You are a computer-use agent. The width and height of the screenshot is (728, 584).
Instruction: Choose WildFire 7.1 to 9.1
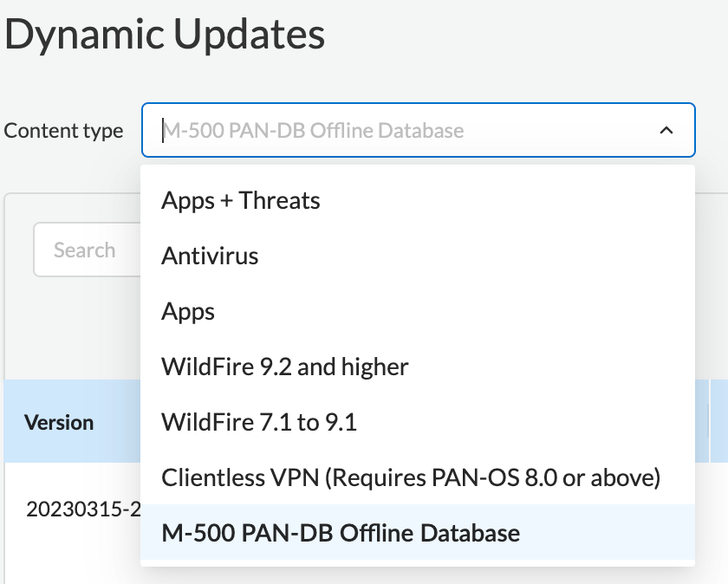[x=418, y=422]
